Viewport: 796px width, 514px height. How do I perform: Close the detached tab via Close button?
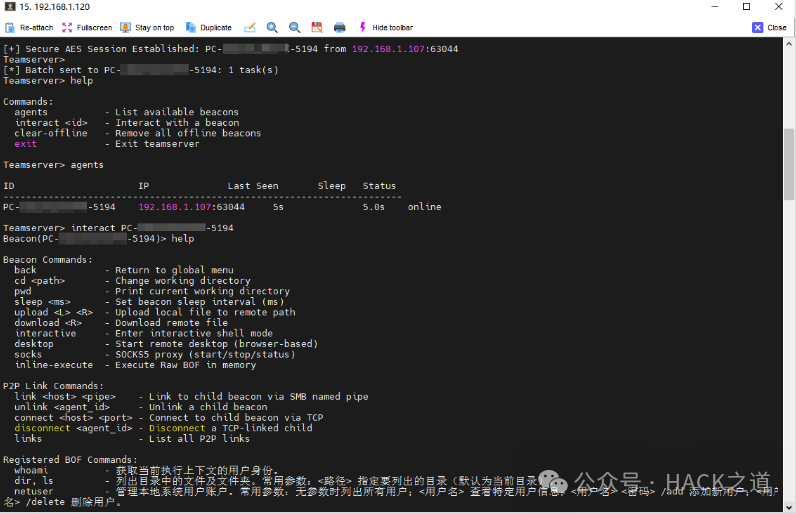770,27
